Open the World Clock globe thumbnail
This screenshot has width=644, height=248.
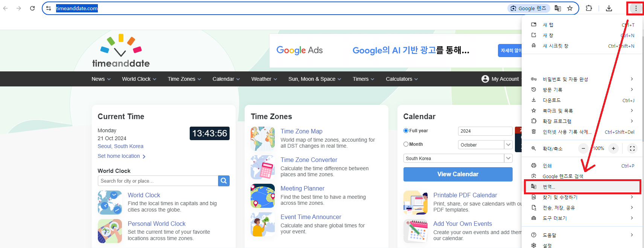click(110, 203)
